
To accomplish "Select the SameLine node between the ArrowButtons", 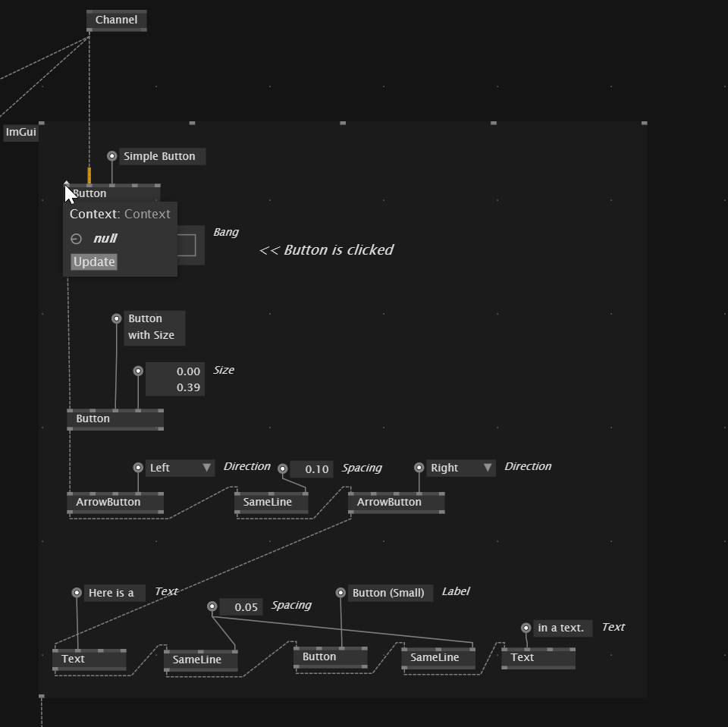I will 271,502.
